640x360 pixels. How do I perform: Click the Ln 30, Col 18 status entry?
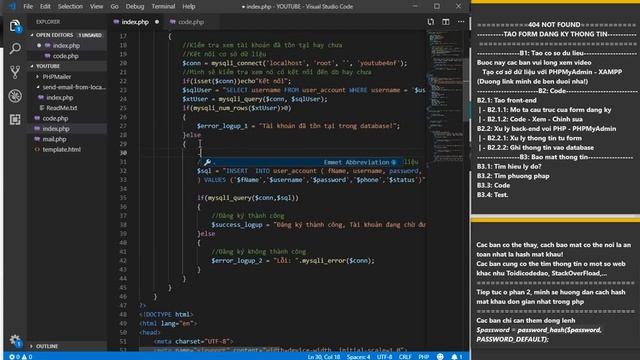point(324,357)
